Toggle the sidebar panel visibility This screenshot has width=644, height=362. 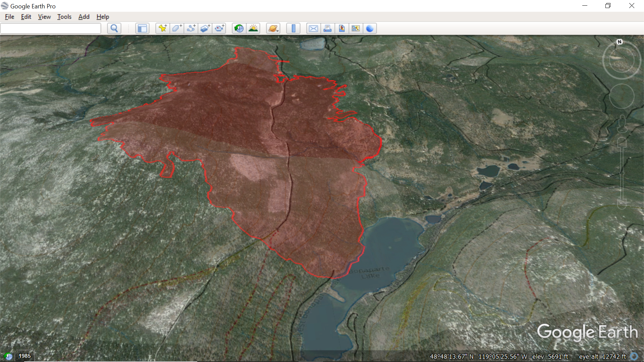tap(142, 28)
